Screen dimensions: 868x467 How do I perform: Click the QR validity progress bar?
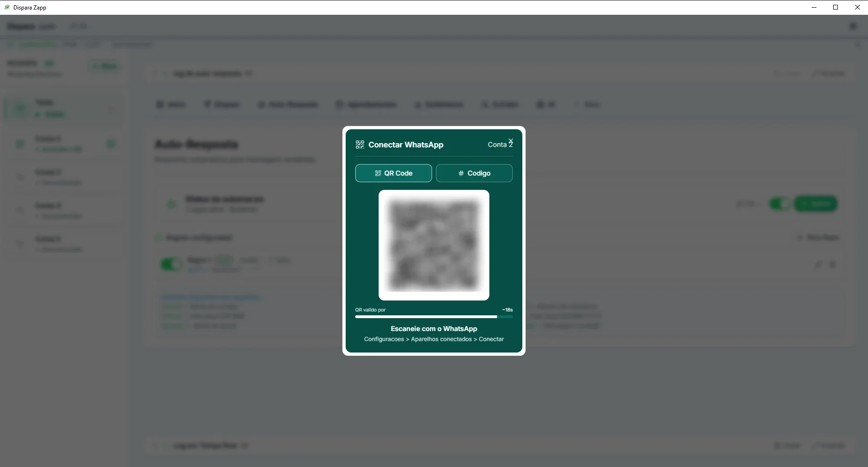pyautogui.click(x=434, y=317)
